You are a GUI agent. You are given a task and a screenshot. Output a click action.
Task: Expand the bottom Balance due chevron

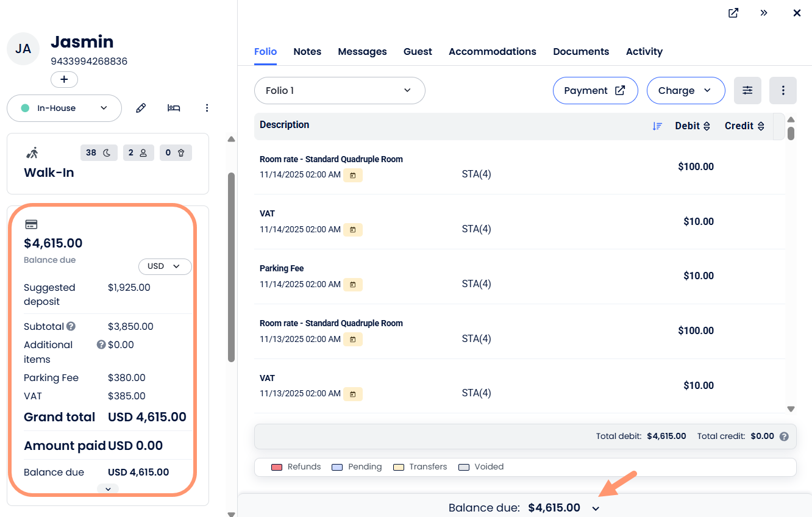click(x=596, y=508)
